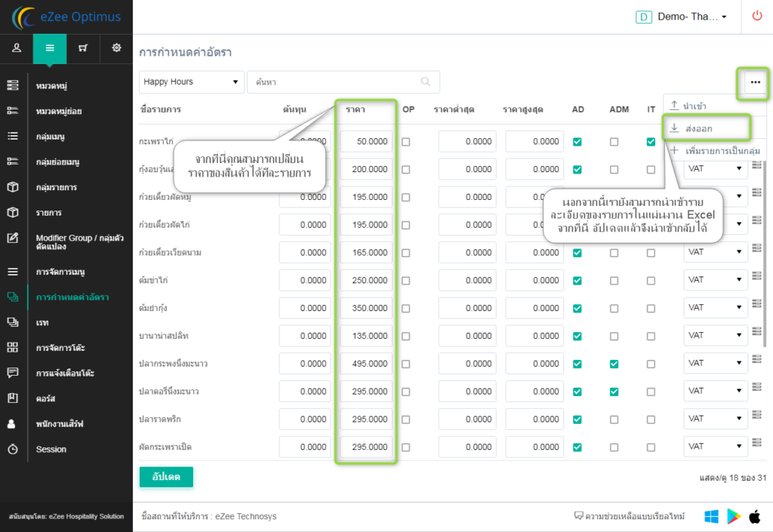Open the three-dot more options button
This screenshot has width=773, height=532.
[x=755, y=82]
